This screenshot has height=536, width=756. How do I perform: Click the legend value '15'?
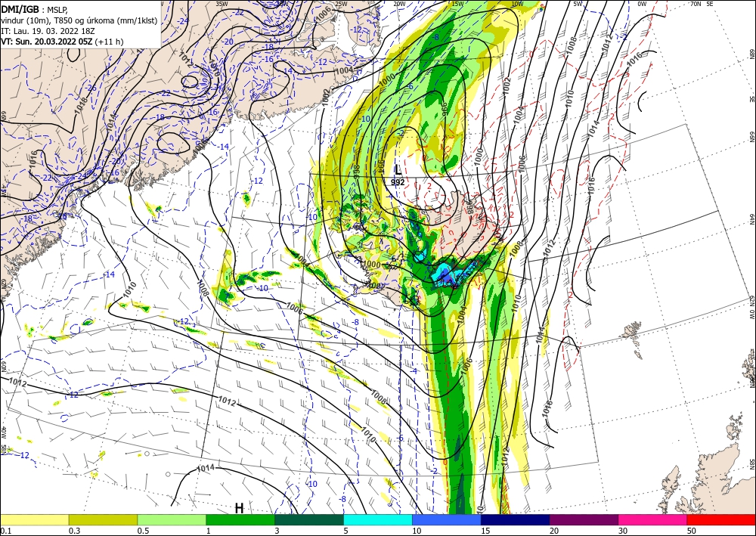[485, 531]
